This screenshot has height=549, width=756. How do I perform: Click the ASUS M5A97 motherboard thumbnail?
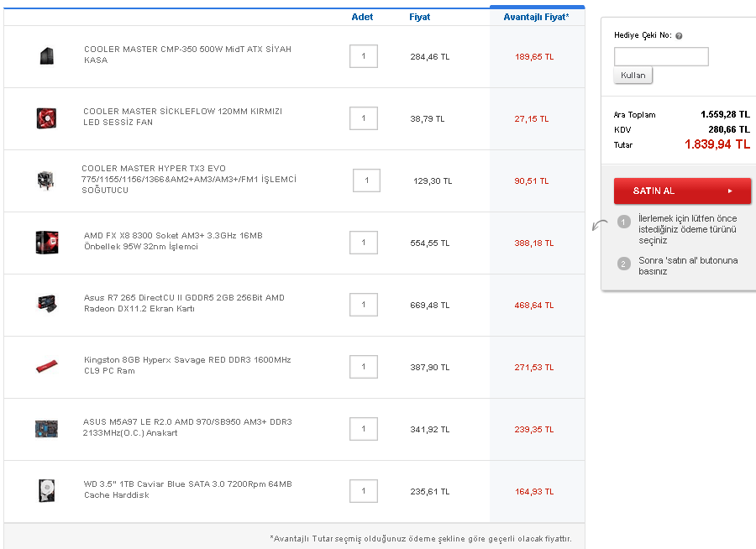[x=46, y=428]
